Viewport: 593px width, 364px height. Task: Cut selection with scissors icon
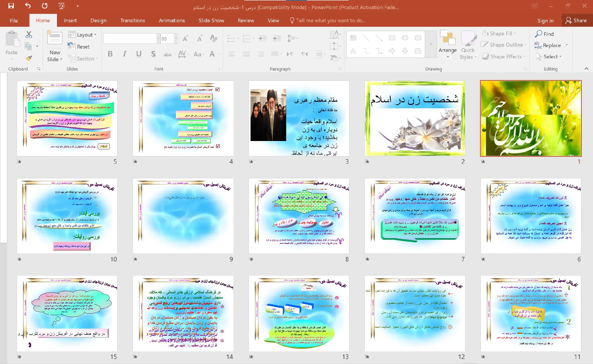pos(29,34)
